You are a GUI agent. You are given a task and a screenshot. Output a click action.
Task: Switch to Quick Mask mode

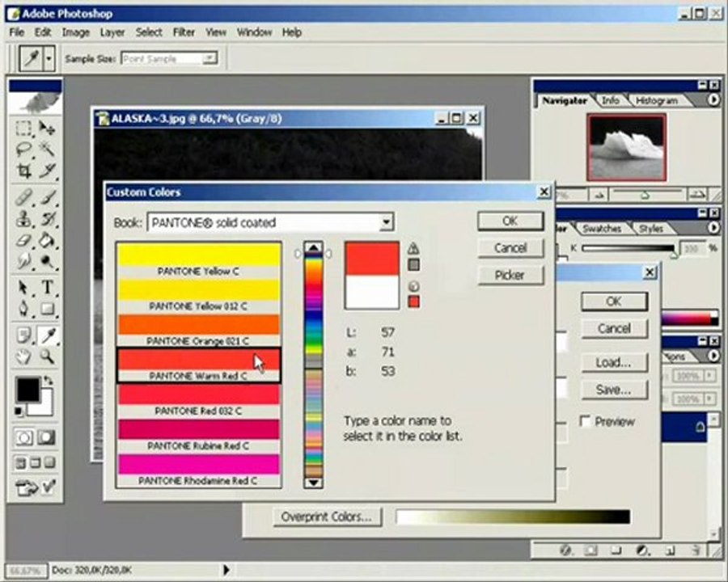coord(46,437)
